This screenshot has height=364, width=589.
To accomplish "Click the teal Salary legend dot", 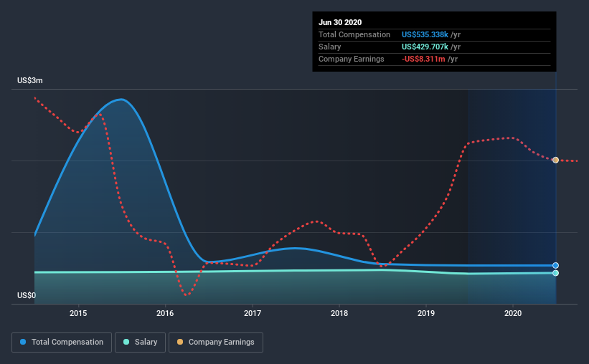I will (x=126, y=342).
